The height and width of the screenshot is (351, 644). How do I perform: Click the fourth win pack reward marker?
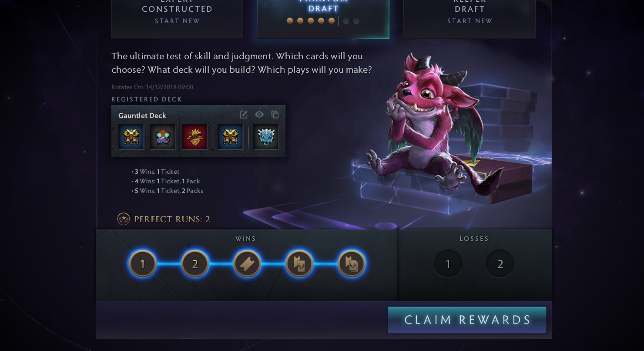pyautogui.click(x=299, y=264)
